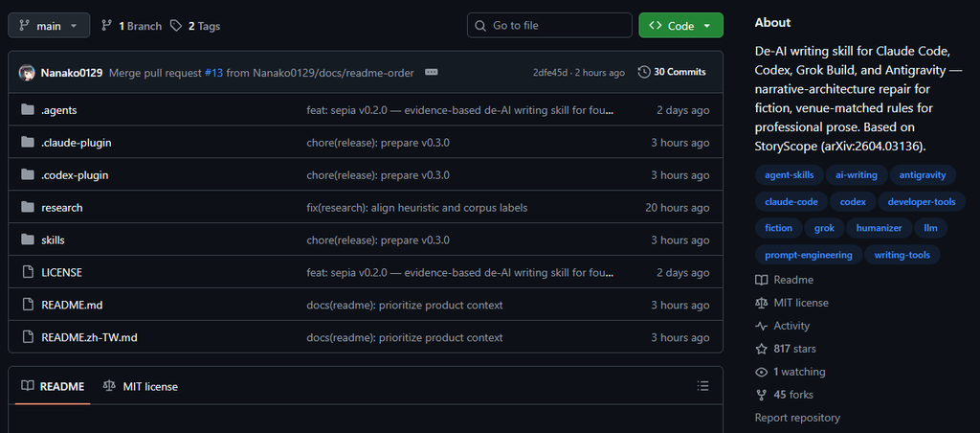The width and height of the screenshot is (980, 433).
Task: Open README.md's prioritize product context commit
Action: (405, 306)
